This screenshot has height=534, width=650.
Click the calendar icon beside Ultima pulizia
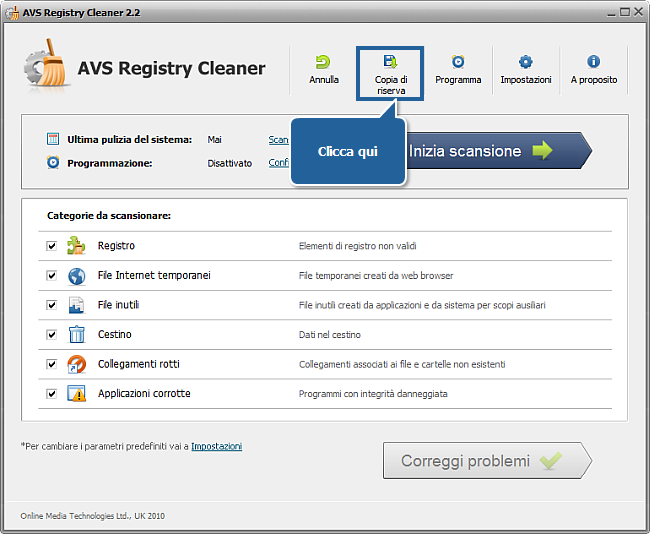pyautogui.click(x=53, y=139)
